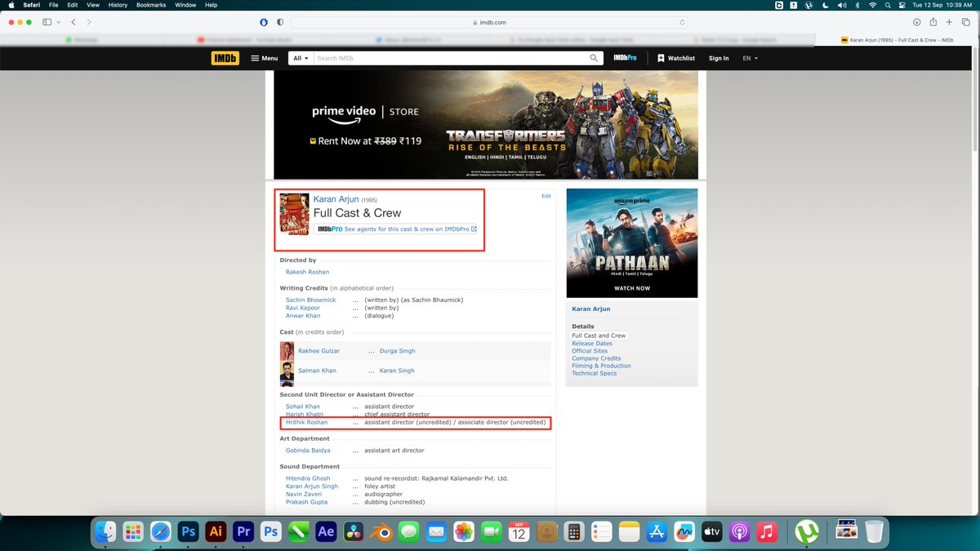Screen dimensions: 980x551
Task: Open Technical Specs in sidebar
Action: [595, 373]
